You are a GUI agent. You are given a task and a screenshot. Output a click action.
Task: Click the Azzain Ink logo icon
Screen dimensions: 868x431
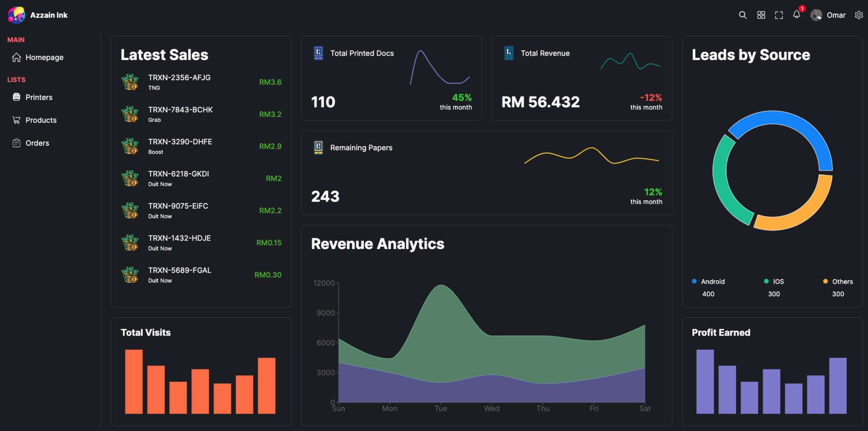(16, 15)
